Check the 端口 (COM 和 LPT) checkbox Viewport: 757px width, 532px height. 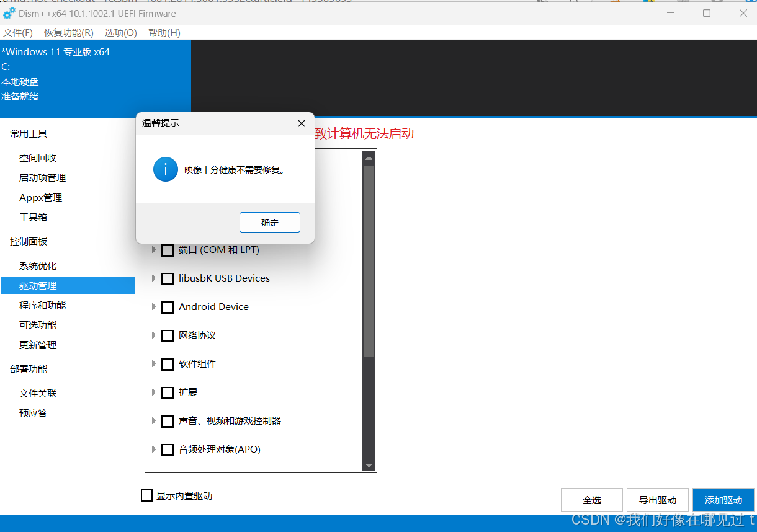pyautogui.click(x=168, y=250)
